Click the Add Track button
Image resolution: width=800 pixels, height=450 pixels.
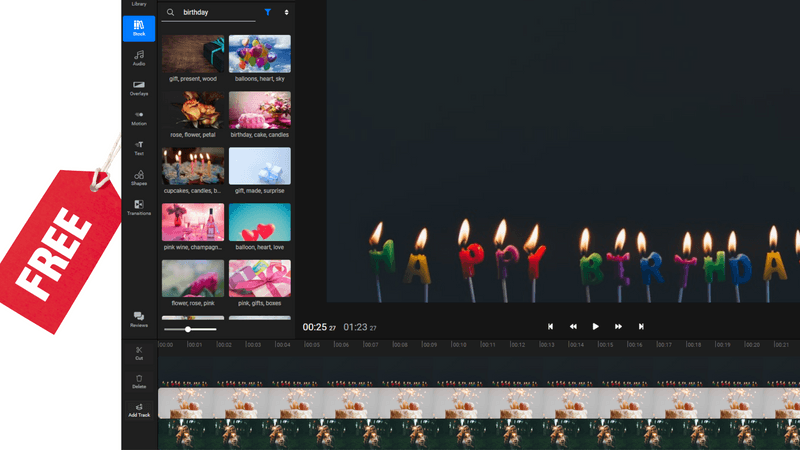pos(139,409)
